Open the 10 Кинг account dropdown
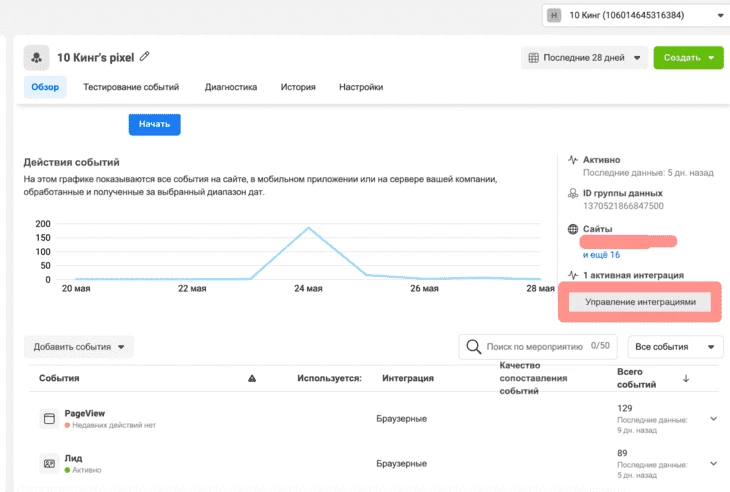This screenshot has height=492, width=730. click(x=636, y=15)
